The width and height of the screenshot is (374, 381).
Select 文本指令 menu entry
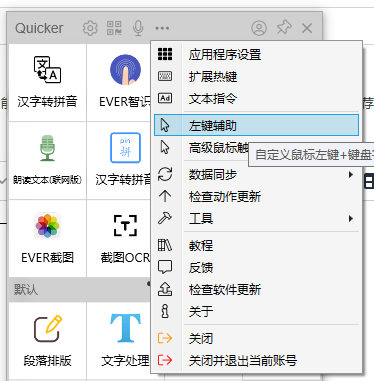point(256,98)
